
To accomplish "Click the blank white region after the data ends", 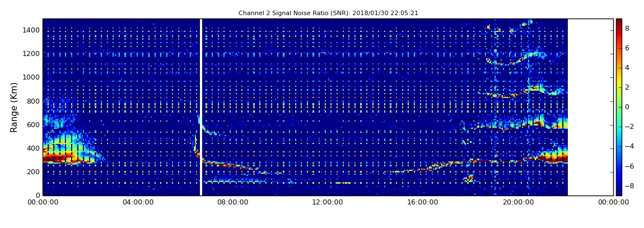I will tap(591, 107).
